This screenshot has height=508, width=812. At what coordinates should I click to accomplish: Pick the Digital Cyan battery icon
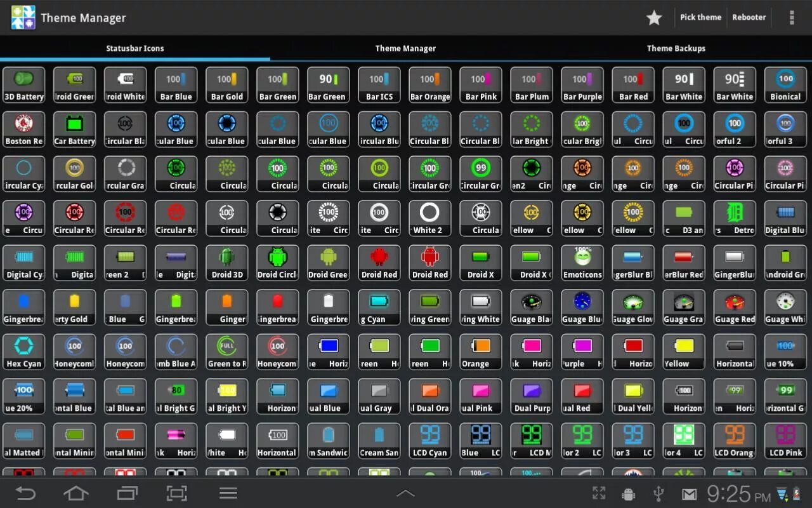(24, 263)
